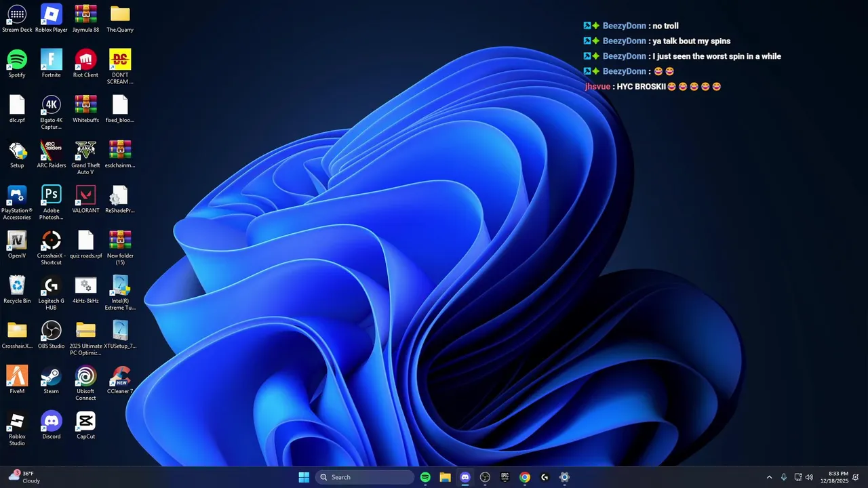Select the dlc.rpf file on the desktop
Screen dimensions: 868x488
coord(17,109)
